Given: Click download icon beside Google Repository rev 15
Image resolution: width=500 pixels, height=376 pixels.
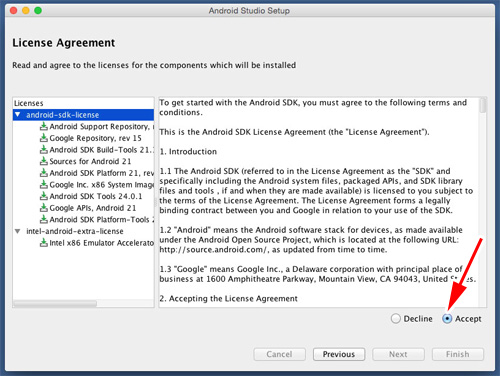Looking at the screenshot, I should click(x=44, y=138).
